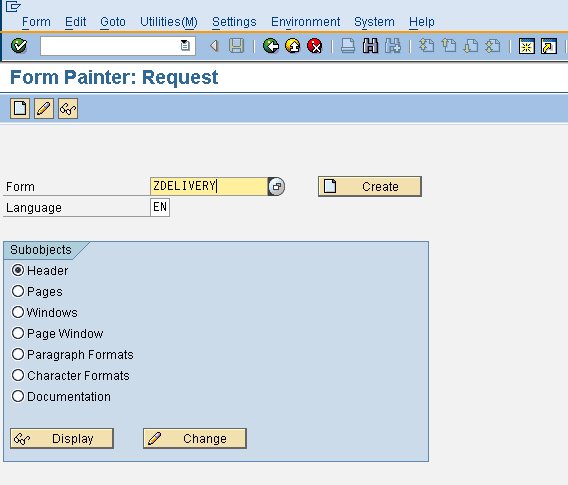
Task: Click the Find binoculars icon
Action: [370, 46]
